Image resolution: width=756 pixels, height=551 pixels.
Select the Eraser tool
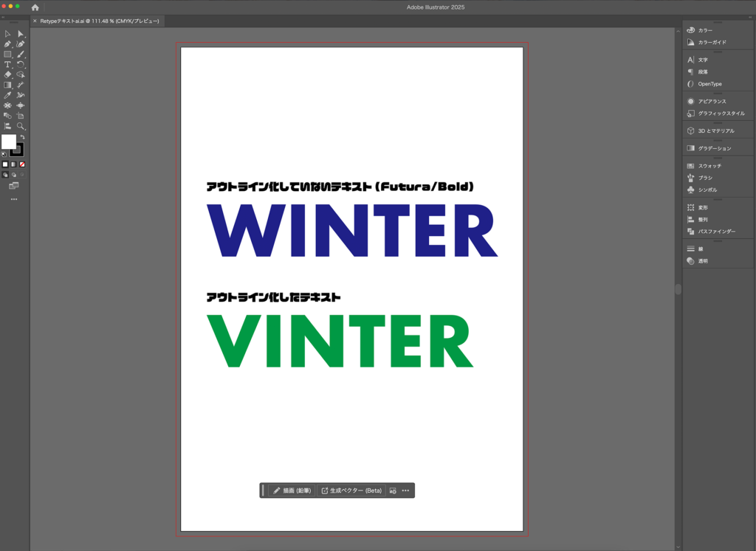[7, 74]
